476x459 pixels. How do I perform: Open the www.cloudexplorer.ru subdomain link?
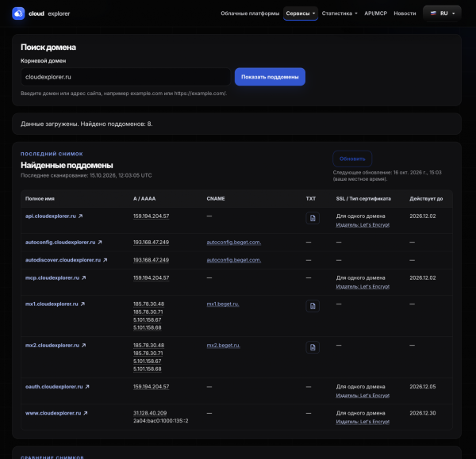[53, 413]
